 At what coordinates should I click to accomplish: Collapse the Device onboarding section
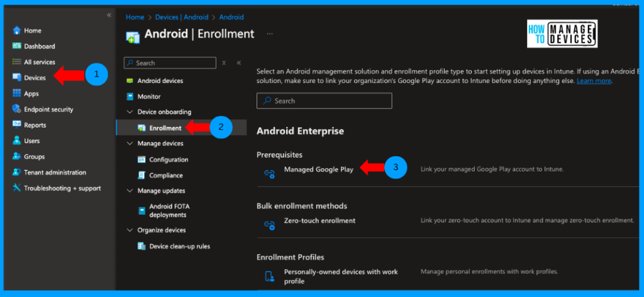click(130, 112)
